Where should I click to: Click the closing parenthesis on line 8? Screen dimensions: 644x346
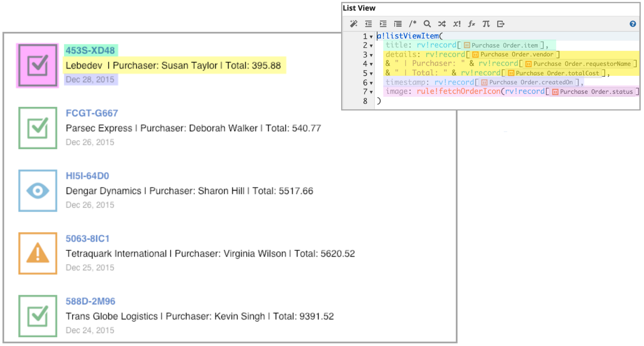pyautogui.click(x=379, y=101)
